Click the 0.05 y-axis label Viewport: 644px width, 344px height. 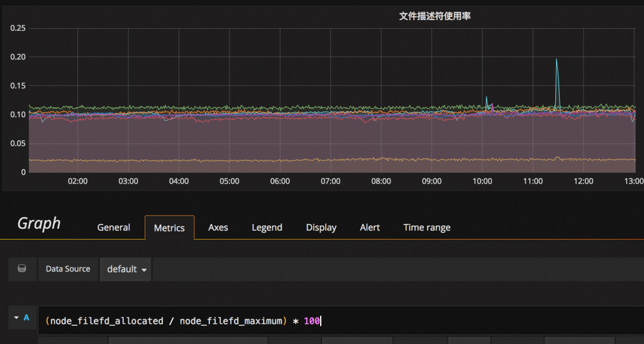[18, 143]
